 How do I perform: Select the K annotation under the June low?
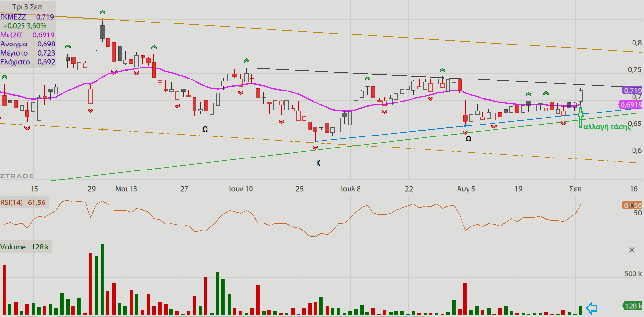[318, 163]
